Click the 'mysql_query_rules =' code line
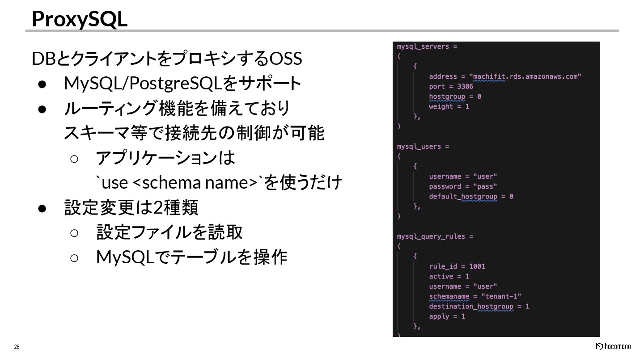This screenshot has width=644, height=362. point(435,236)
